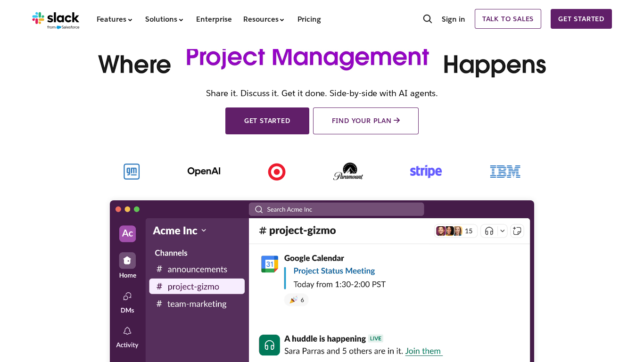
Task: Expand huddle options chevron next to headphones
Action: (x=502, y=231)
